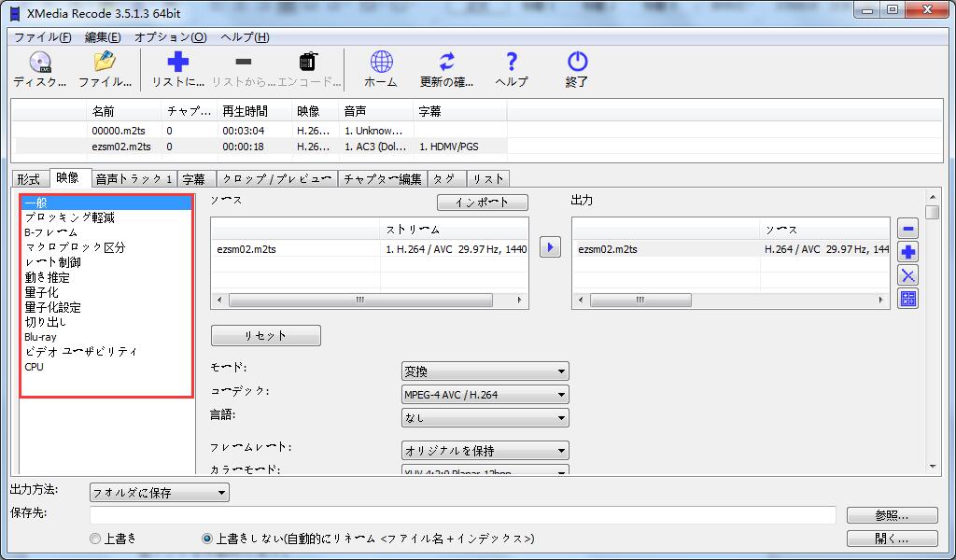Select 上書きしない auto rename radio option
956x560 pixels.
(207, 539)
